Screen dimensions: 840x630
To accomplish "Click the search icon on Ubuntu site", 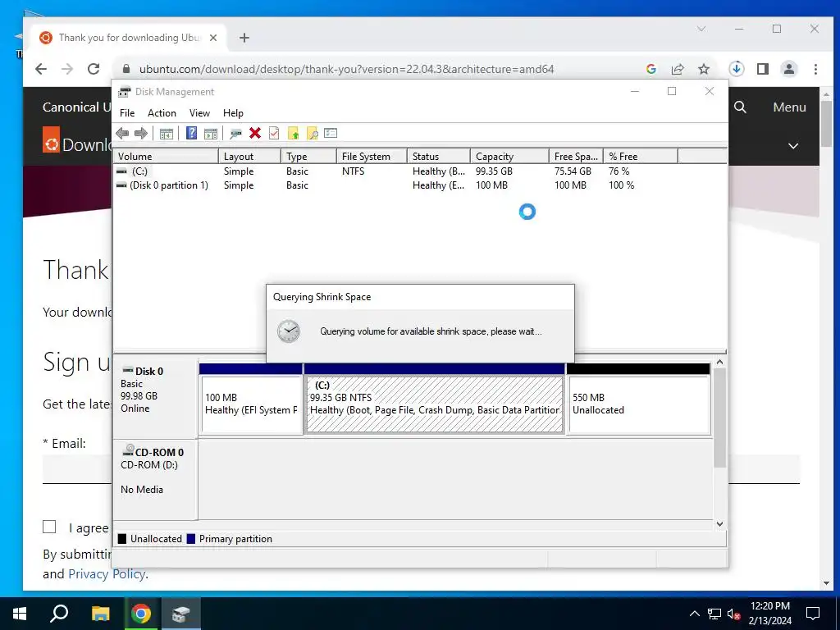I will coord(741,107).
